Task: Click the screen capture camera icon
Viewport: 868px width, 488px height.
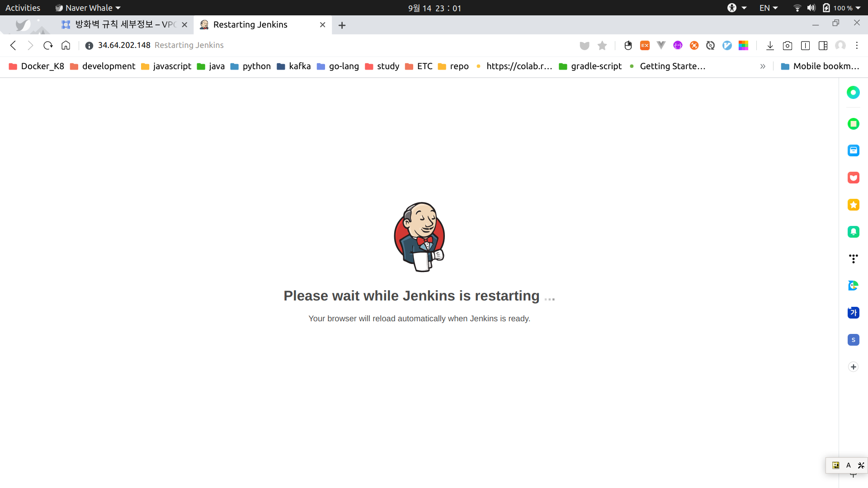Action: (x=787, y=45)
